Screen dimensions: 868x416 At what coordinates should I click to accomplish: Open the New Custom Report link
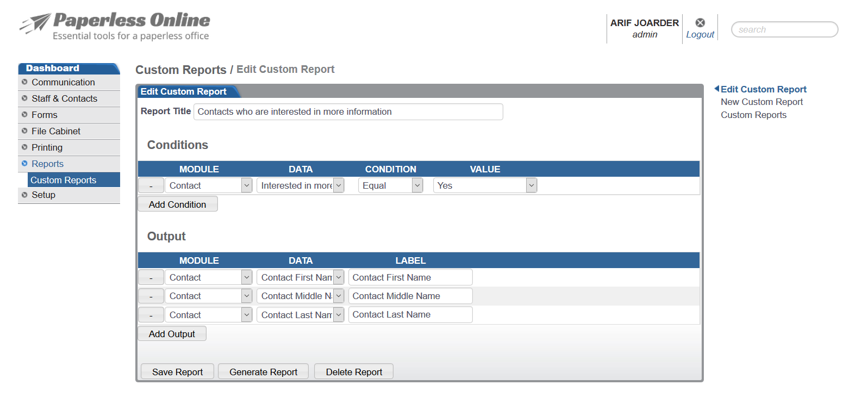(761, 102)
